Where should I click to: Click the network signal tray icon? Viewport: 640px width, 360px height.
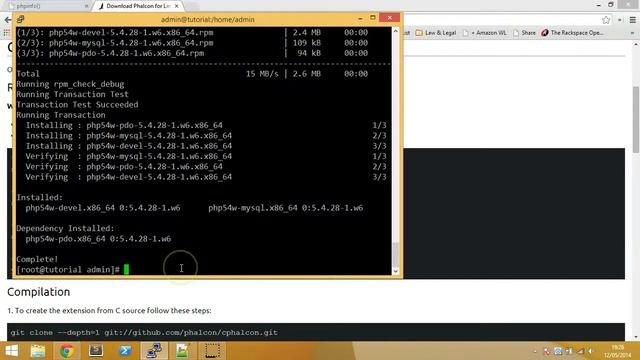click(580, 351)
